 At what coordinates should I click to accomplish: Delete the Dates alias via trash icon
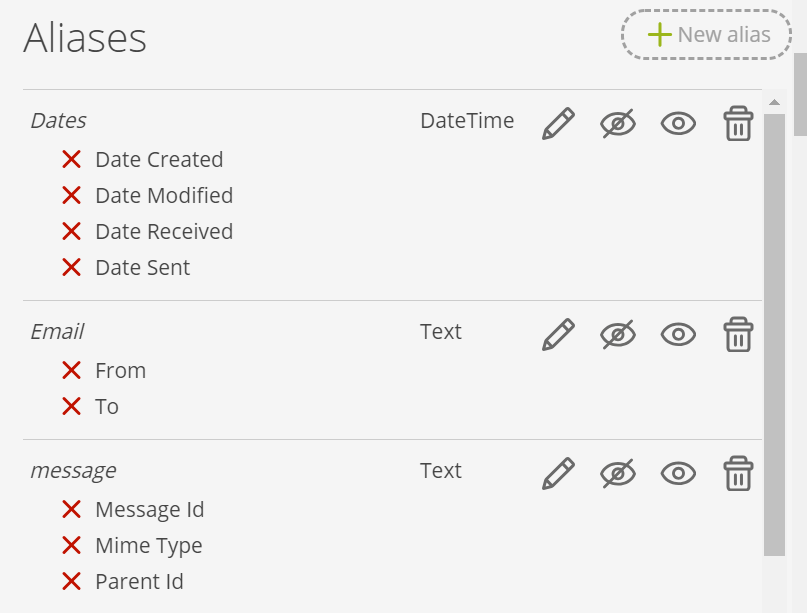coord(739,124)
